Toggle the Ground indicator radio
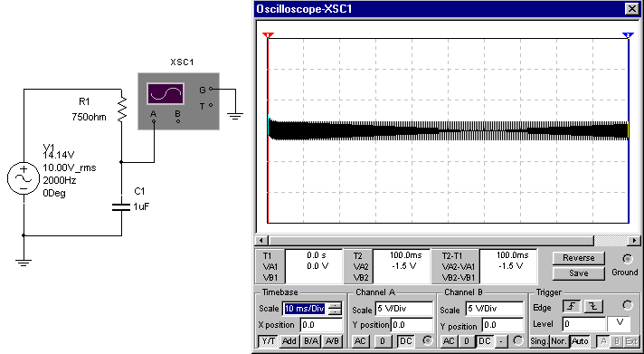 click(x=627, y=259)
